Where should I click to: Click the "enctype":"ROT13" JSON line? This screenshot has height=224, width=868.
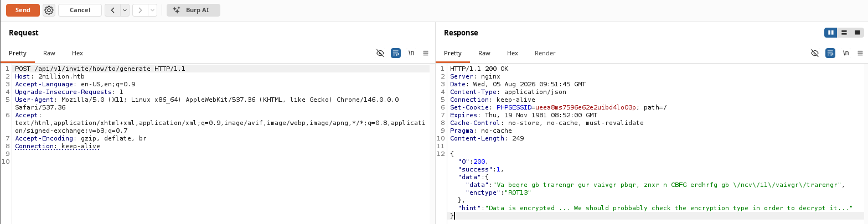pos(499,192)
